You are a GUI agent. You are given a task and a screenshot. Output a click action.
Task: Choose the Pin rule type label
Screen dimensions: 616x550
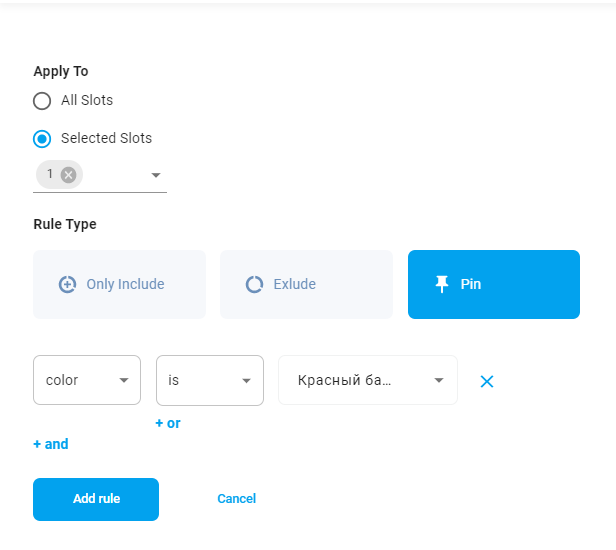(x=471, y=284)
